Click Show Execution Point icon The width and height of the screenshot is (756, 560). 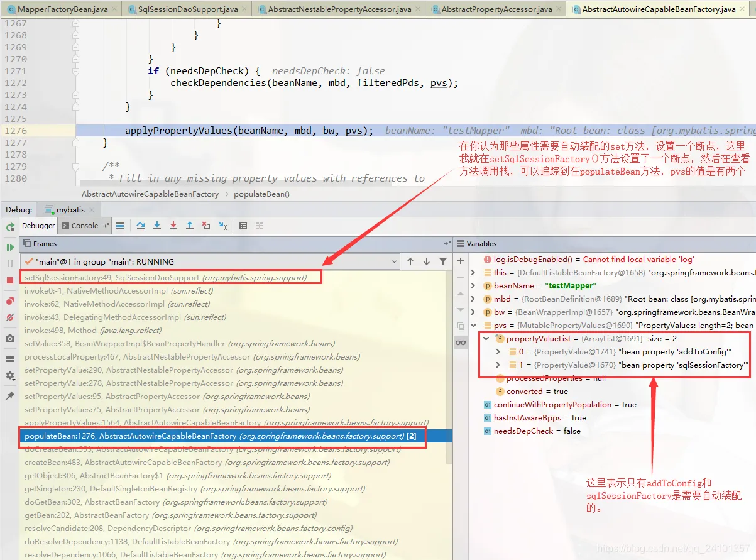[x=120, y=226]
